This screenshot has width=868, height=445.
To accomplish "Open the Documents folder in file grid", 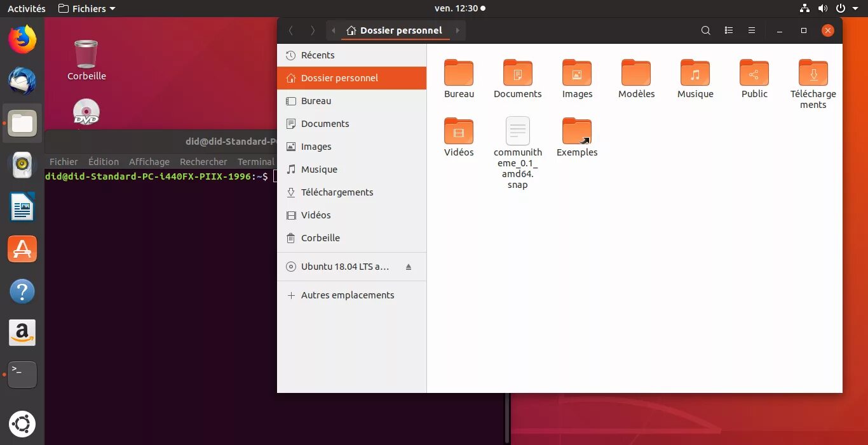I will [x=518, y=73].
